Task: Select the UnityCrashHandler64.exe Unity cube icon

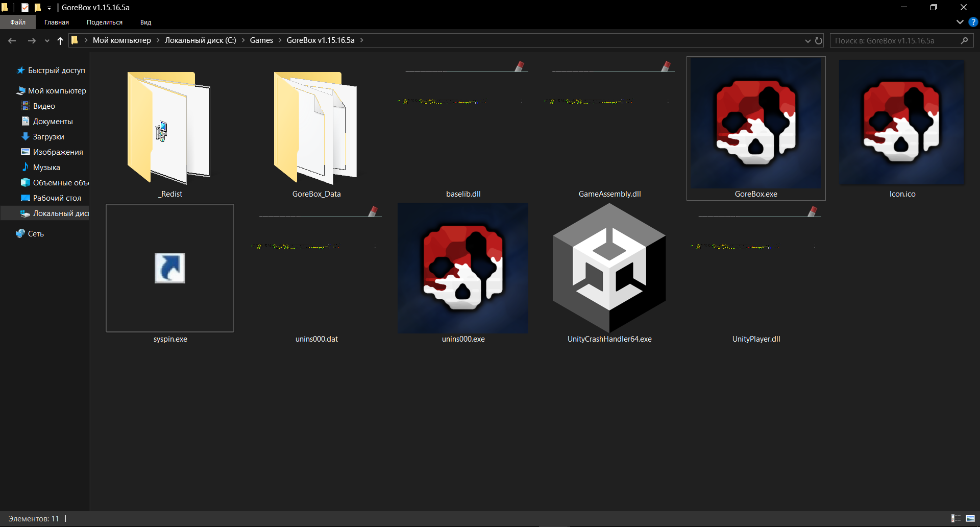Action: pyautogui.click(x=609, y=268)
